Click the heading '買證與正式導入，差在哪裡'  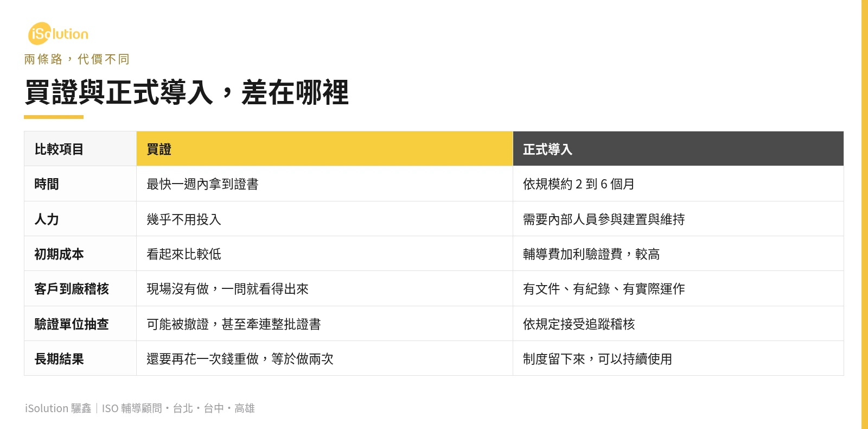[187, 92]
